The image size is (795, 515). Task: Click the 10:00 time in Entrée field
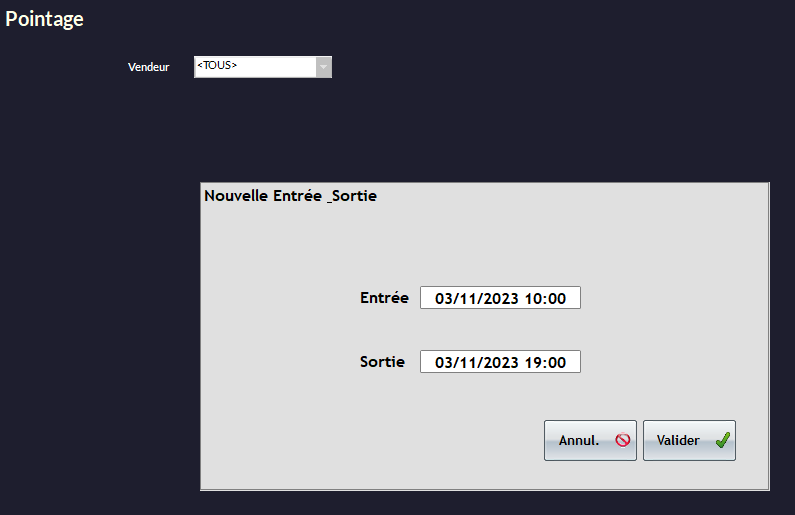(546, 298)
